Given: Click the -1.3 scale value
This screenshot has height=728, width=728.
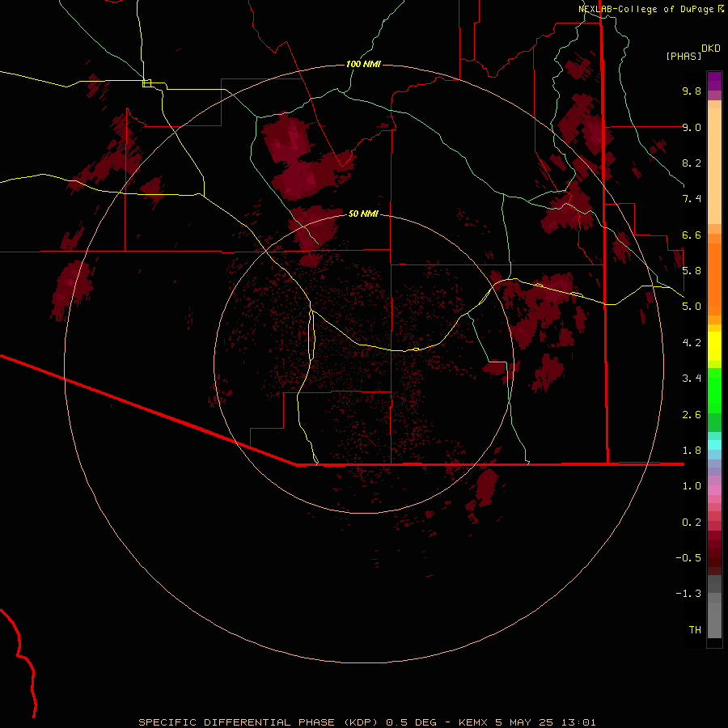Looking at the screenshot, I should (x=688, y=594).
